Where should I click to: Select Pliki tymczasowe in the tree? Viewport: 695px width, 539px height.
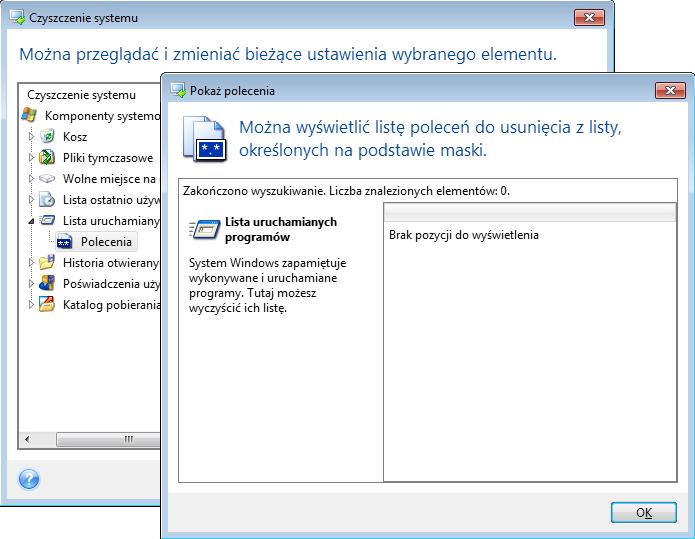coord(108,158)
